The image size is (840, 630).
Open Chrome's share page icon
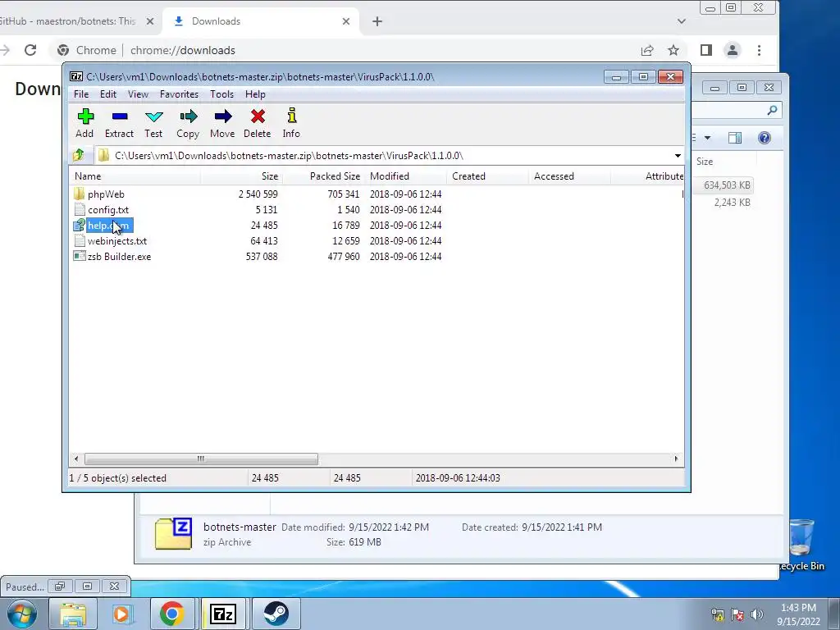click(647, 50)
